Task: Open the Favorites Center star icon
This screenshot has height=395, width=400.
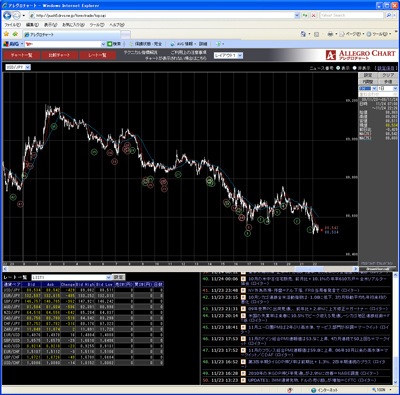Action: (x=6, y=34)
